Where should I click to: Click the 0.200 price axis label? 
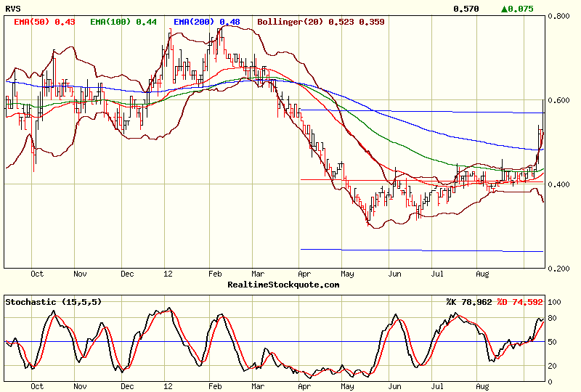[558, 269]
